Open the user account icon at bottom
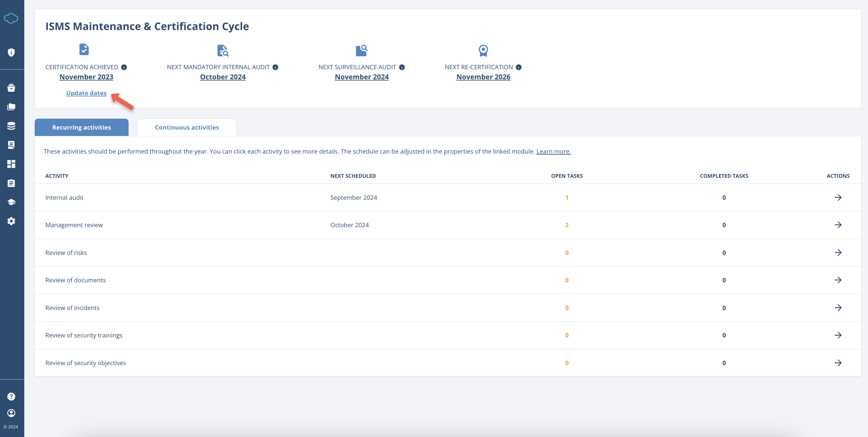This screenshot has height=437, width=868. [x=12, y=413]
